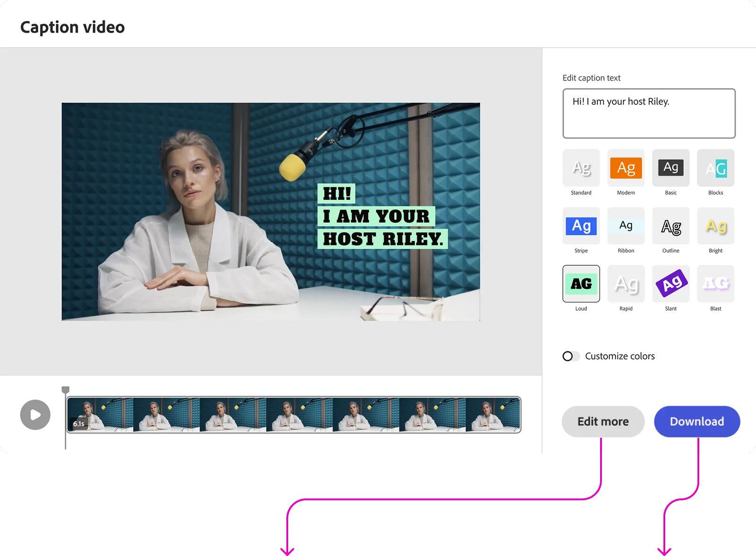756x556 pixels.
Task: Select the Blast caption style
Action: click(715, 284)
